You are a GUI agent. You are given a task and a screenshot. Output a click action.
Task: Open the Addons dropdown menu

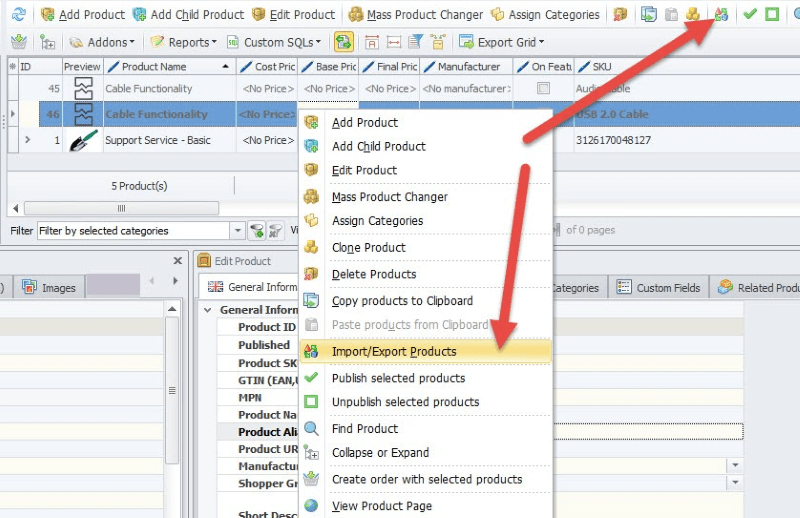pyautogui.click(x=101, y=42)
